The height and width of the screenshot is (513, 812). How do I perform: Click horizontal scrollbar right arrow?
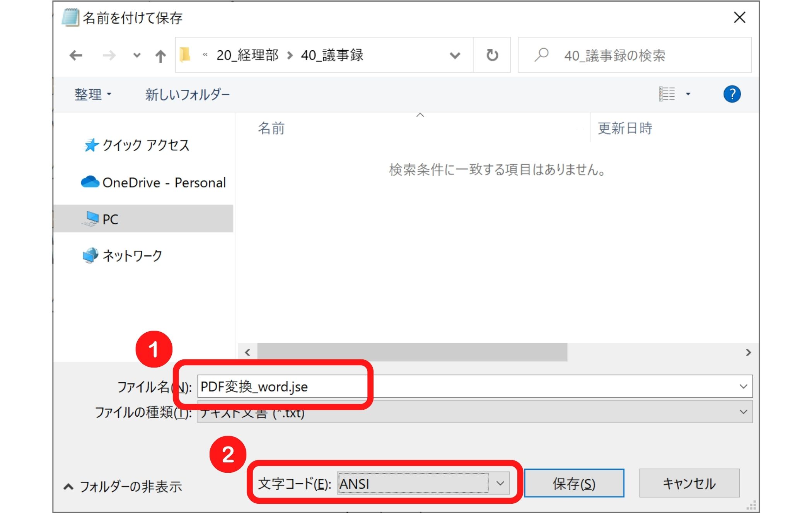click(x=748, y=352)
